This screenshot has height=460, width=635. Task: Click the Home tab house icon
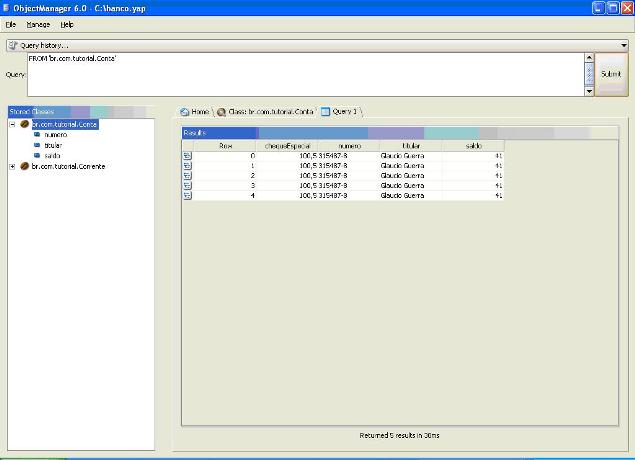185,112
